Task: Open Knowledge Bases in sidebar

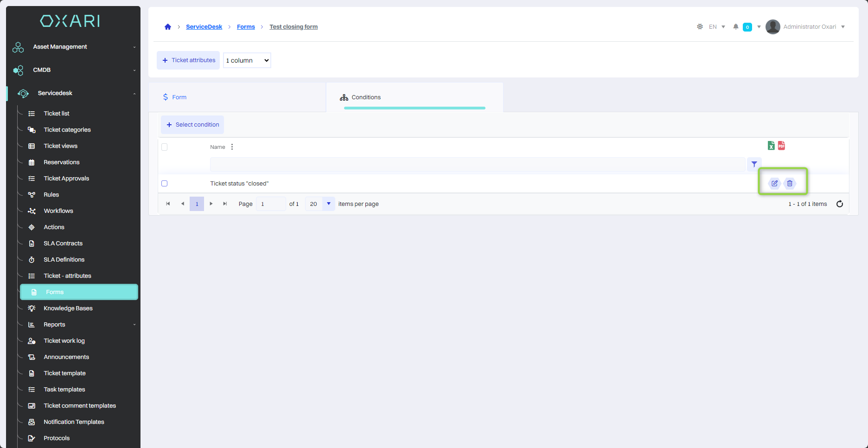Action: point(68,308)
